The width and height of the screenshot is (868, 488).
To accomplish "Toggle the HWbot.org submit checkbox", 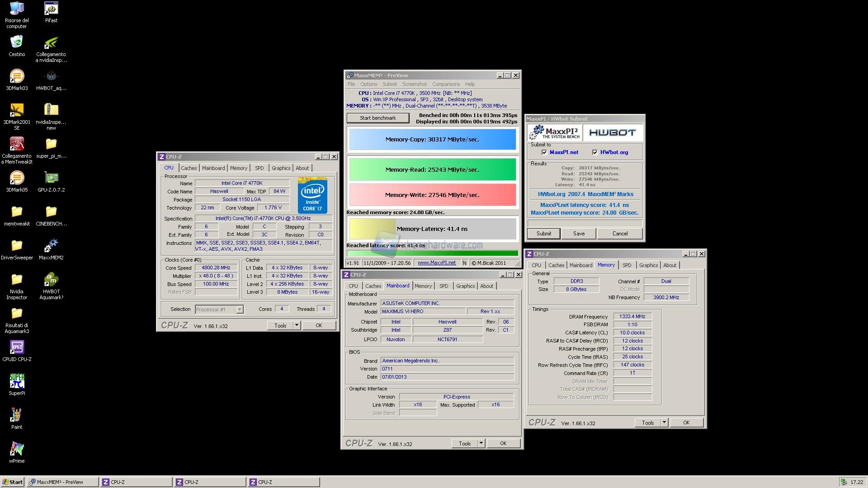I will [595, 152].
